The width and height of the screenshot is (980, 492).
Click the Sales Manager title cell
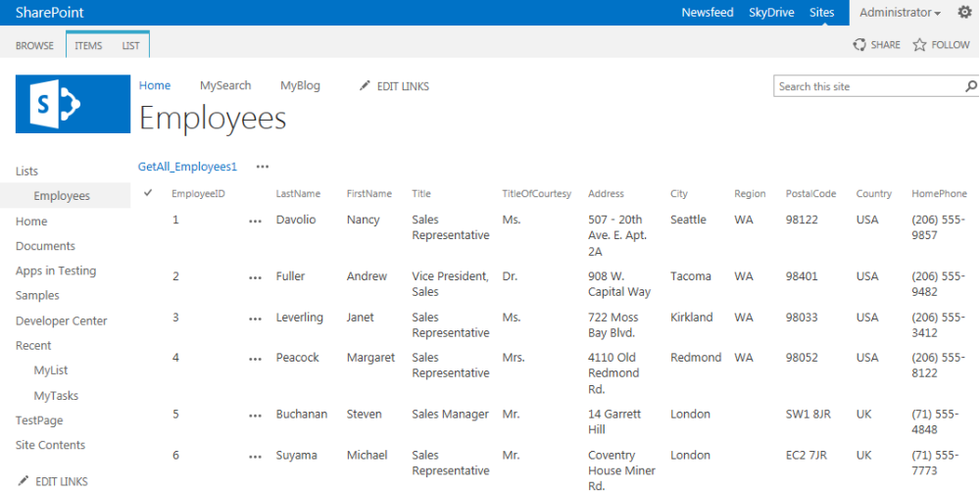click(x=450, y=414)
